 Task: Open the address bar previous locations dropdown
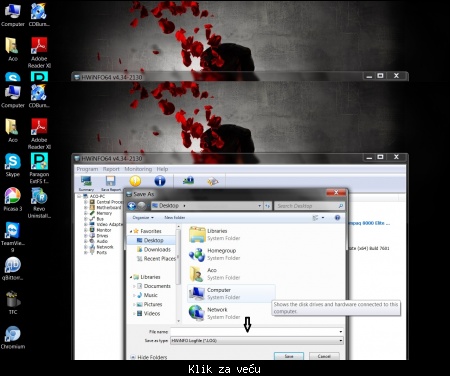[x=259, y=206]
